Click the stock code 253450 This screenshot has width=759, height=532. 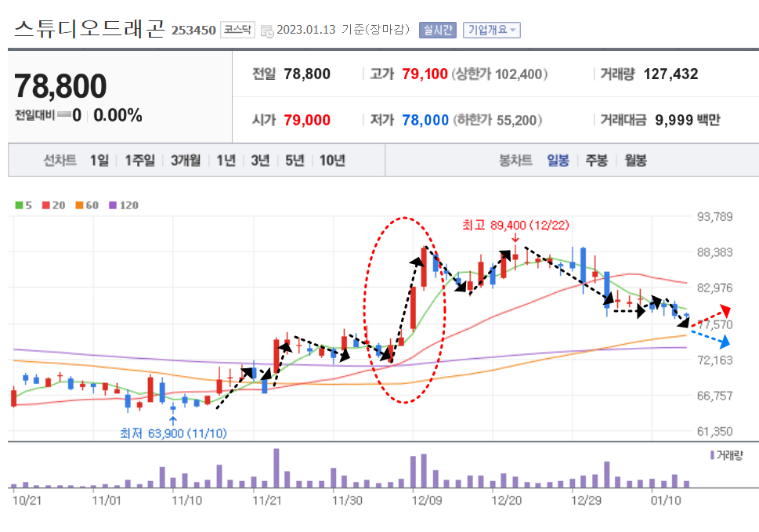click(193, 31)
